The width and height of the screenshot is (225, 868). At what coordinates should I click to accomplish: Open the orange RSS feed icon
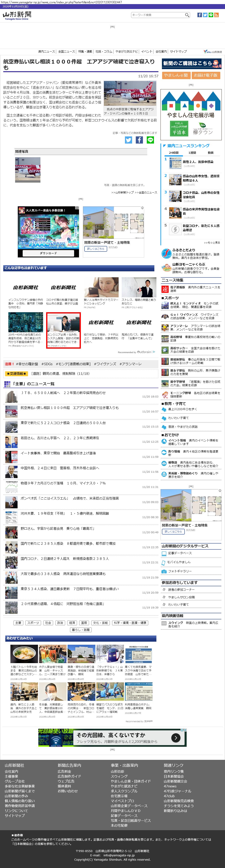[216, 15]
